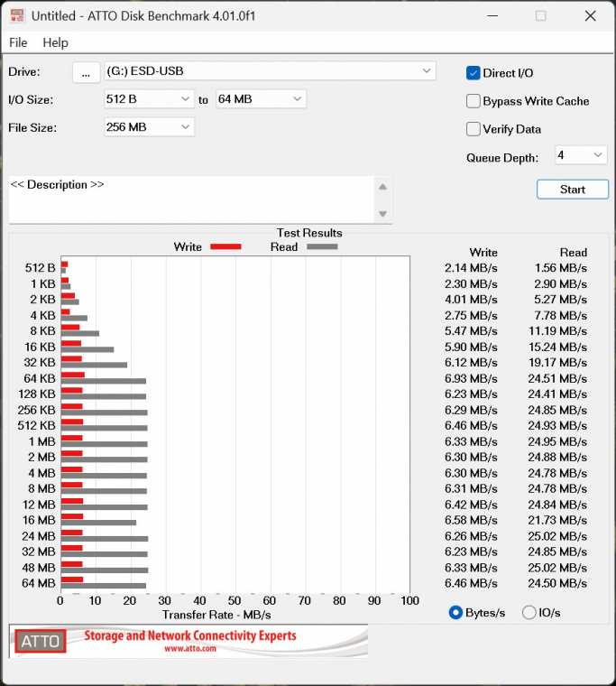Enable Bypass Write Cache option
This screenshot has height=686, width=616.
(473, 101)
